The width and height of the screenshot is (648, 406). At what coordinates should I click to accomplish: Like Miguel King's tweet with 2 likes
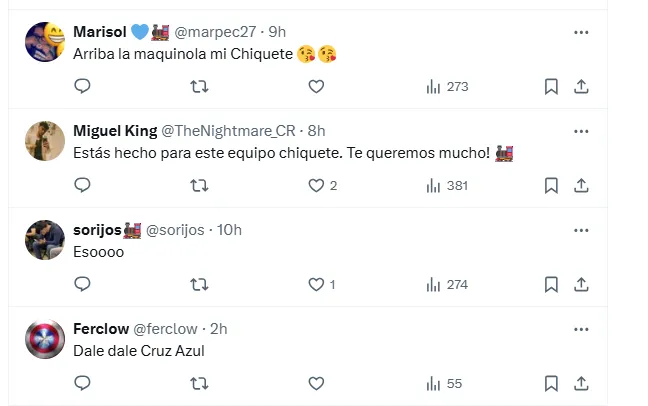coord(316,185)
